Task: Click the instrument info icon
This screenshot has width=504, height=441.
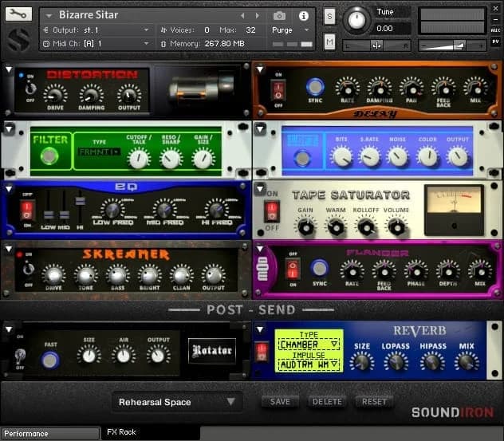Action: pyautogui.click(x=303, y=15)
